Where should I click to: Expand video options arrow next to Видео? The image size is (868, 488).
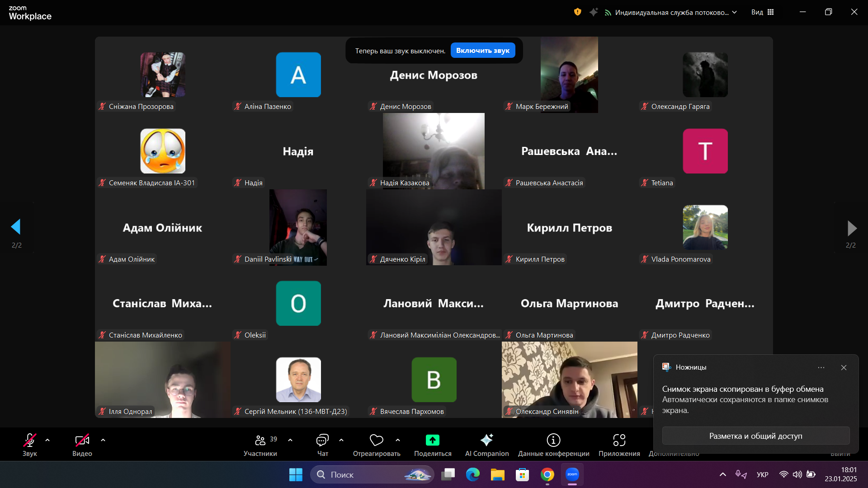pyautogui.click(x=103, y=440)
